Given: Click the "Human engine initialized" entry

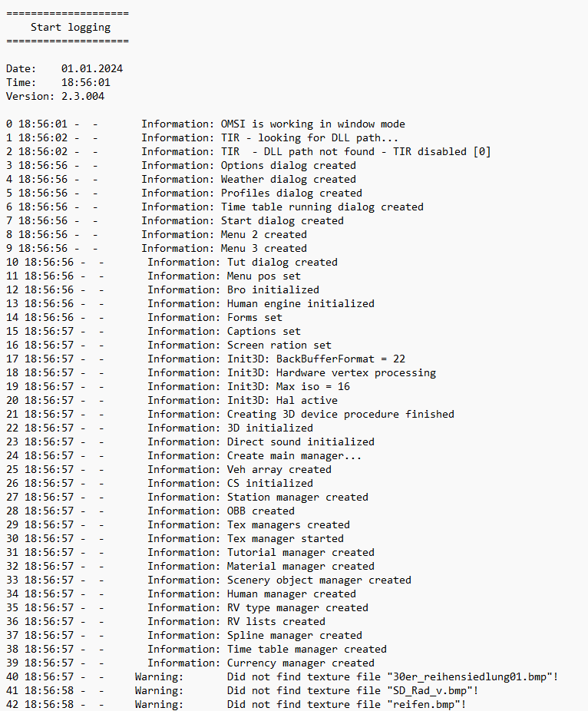Looking at the screenshot, I should coord(300,303).
